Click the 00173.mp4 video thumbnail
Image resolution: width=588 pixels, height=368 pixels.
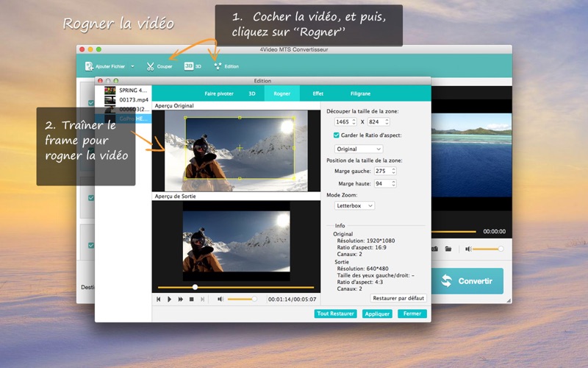coord(110,99)
